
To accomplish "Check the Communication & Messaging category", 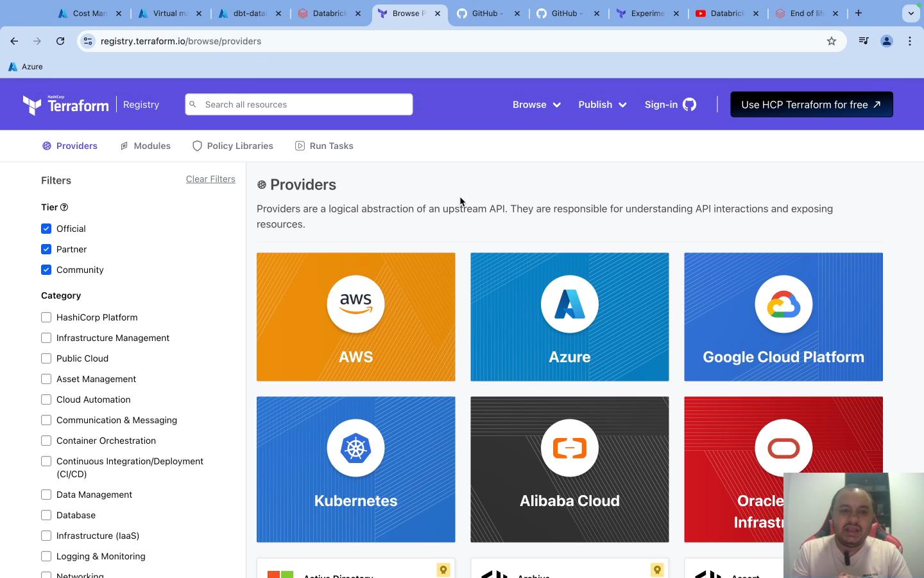I will [46, 420].
